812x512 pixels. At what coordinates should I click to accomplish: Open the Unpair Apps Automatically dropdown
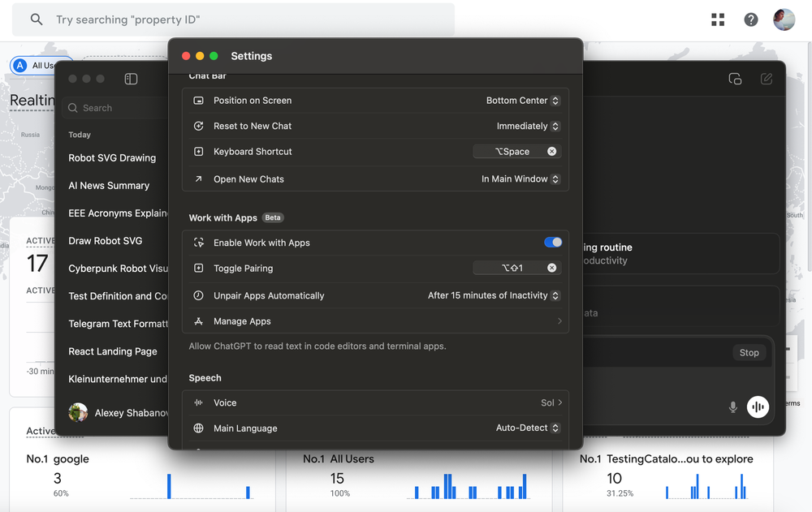click(494, 296)
